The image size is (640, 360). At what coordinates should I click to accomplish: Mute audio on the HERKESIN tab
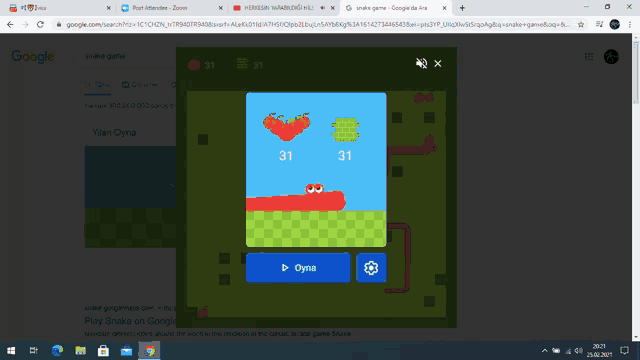322,8
